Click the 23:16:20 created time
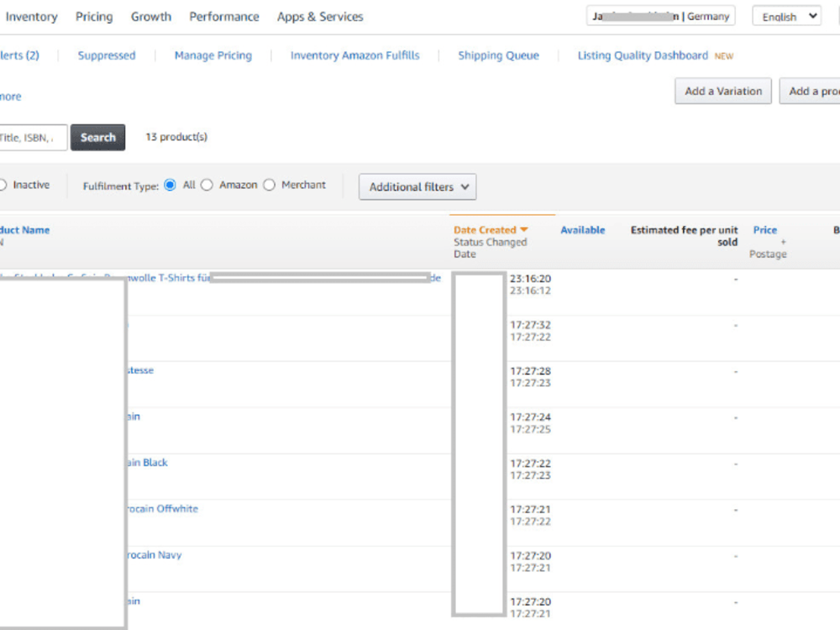Screen dimensions: 840x630 tap(530, 279)
